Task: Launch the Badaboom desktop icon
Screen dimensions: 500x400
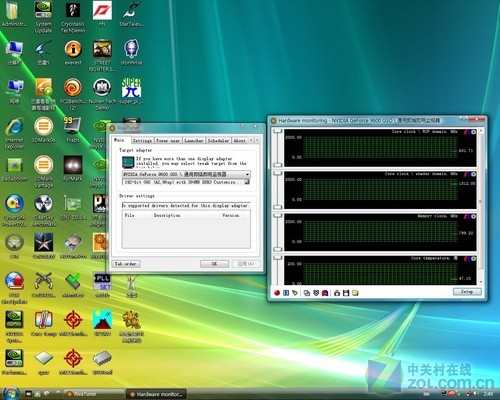Action: coord(14,169)
